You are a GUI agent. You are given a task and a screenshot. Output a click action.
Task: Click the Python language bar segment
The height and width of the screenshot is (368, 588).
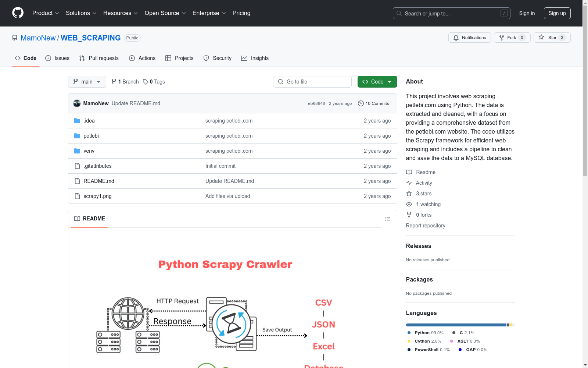(456, 325)
